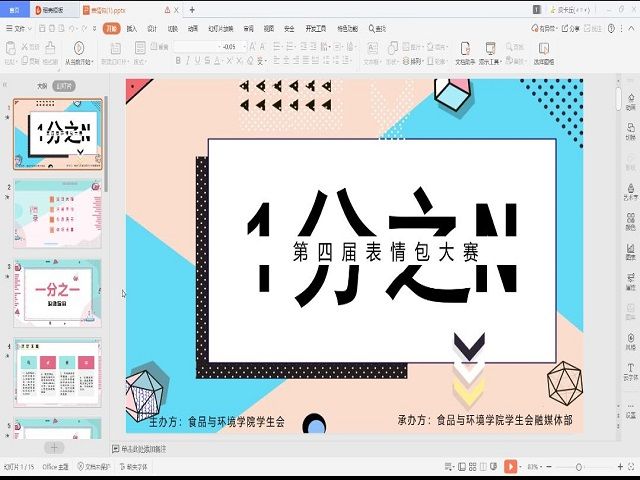The image size is (640, 480).
Task: Open the 排列 arrange dropdown
Action: 413,61
